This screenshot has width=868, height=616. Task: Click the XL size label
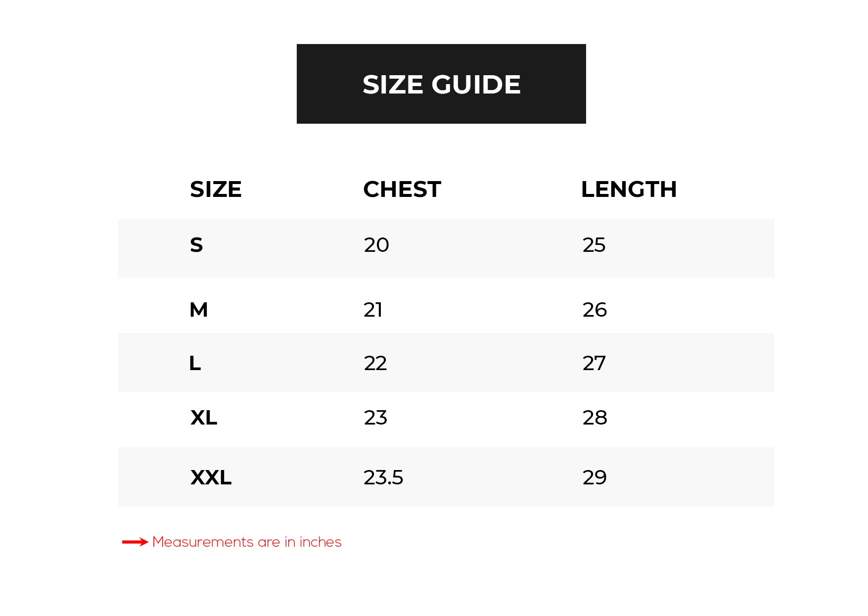(204, 418)
